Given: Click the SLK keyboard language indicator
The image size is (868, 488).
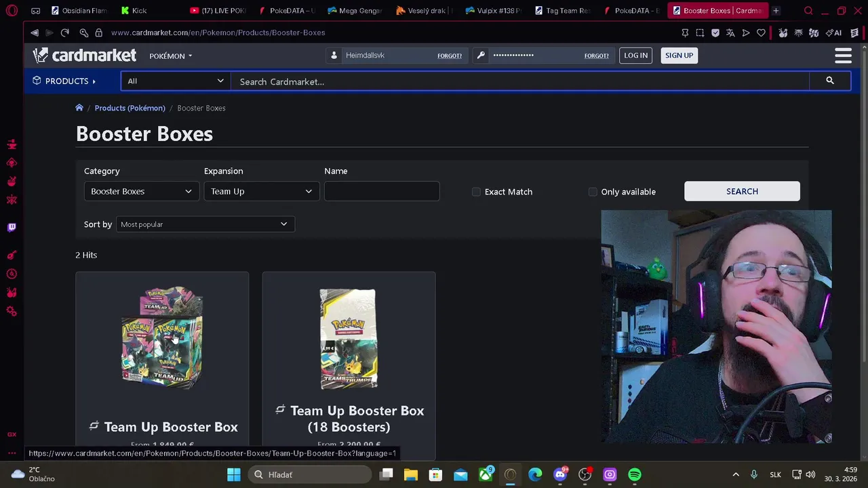Looking at the screenshot, I should point(775,474).
